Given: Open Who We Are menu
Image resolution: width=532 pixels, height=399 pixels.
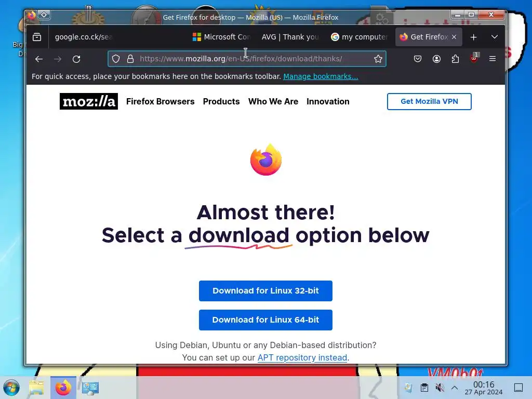Looking at the screenshot, I should (x=273, y=101).
